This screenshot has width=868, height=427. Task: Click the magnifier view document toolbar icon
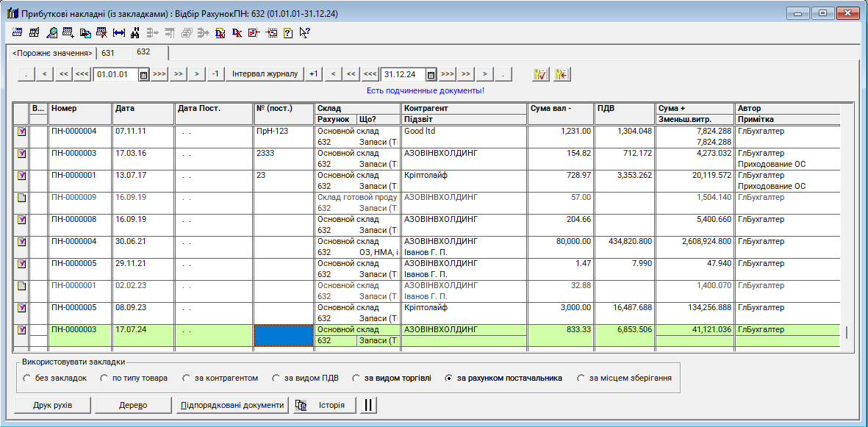click(x=51, y=32)
